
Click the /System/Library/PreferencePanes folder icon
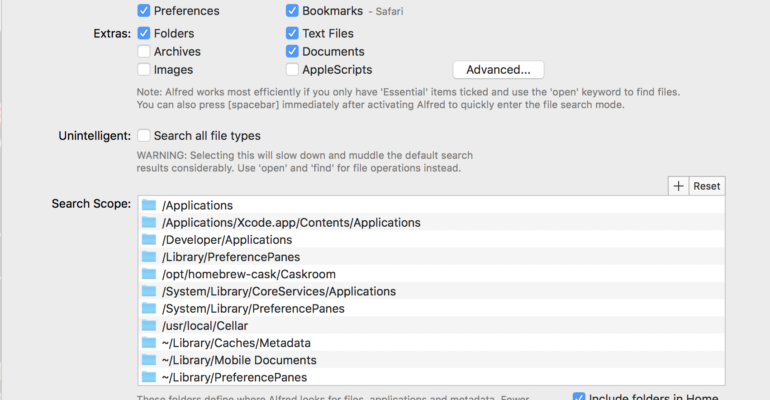[x=149, y=308]
